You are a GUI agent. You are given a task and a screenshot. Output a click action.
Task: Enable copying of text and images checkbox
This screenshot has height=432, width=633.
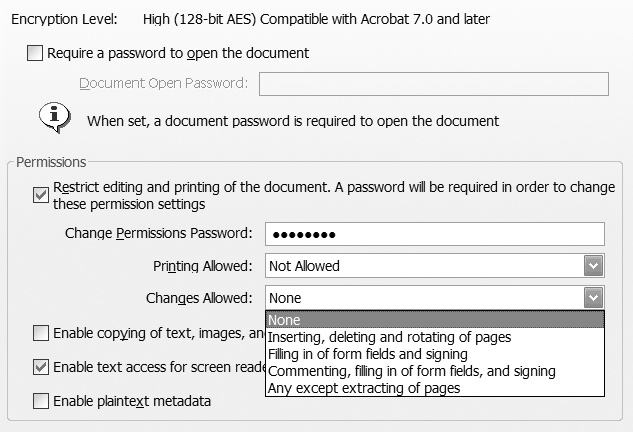coord(41,333)
